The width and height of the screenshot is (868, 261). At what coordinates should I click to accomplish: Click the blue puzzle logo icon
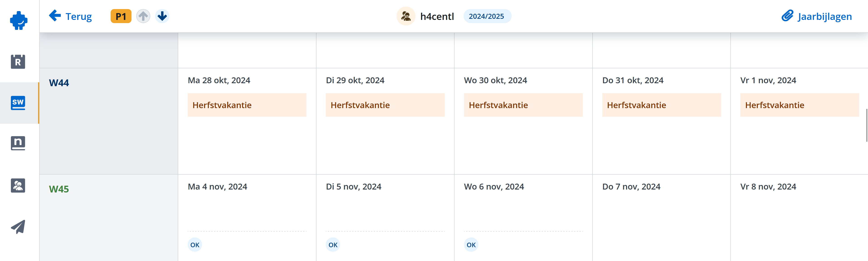(19, 21)
